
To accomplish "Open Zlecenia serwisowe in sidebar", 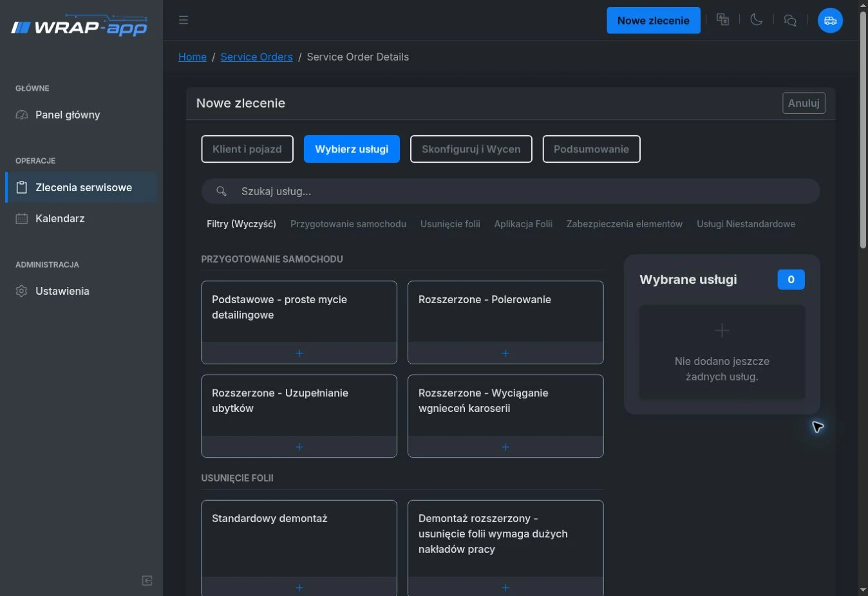I will point(81,187).
